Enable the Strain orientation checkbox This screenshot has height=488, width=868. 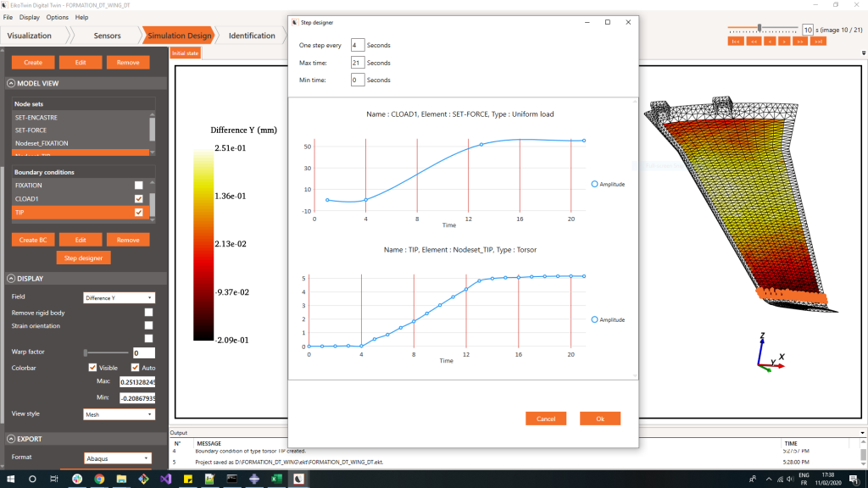coord(148,325)
